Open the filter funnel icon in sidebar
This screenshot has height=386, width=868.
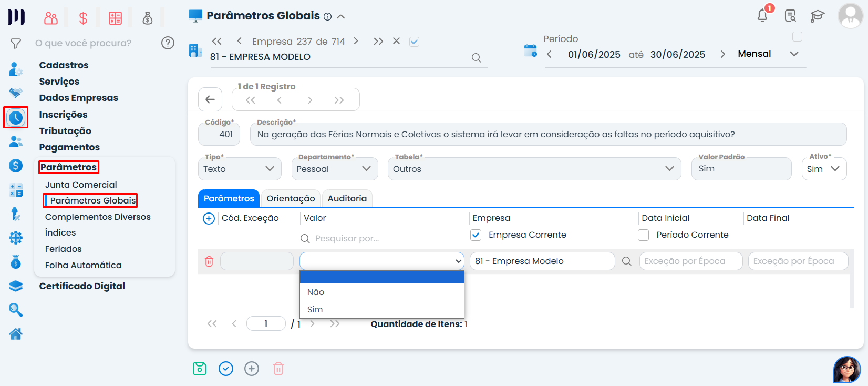click(x=16, y=44)
